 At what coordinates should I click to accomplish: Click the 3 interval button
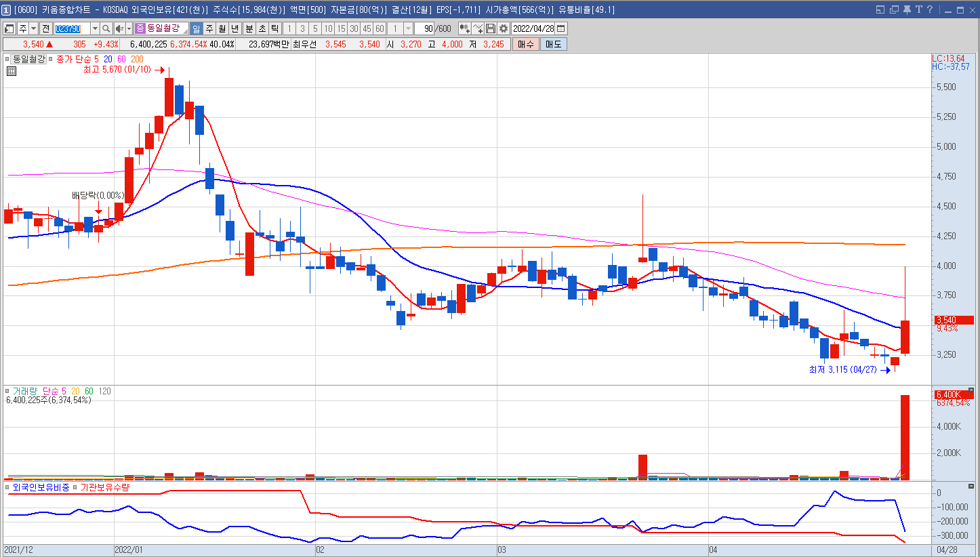click(302, 28)
